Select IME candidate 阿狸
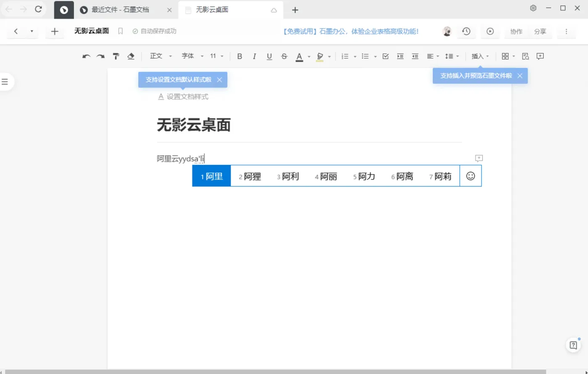 click(x=250, y=176)
